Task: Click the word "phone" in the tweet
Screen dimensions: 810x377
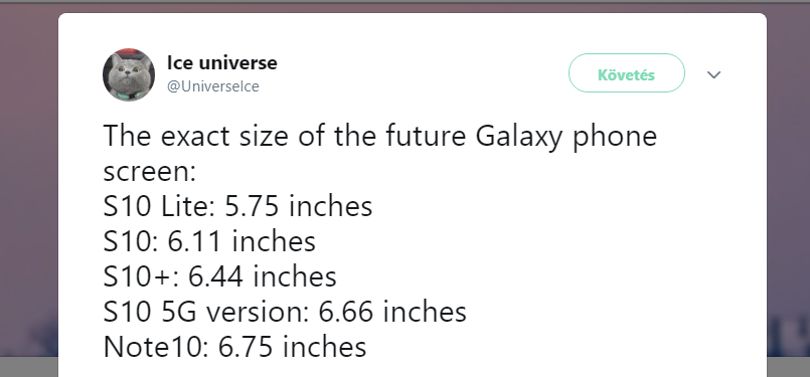Action: pos(614,138)
